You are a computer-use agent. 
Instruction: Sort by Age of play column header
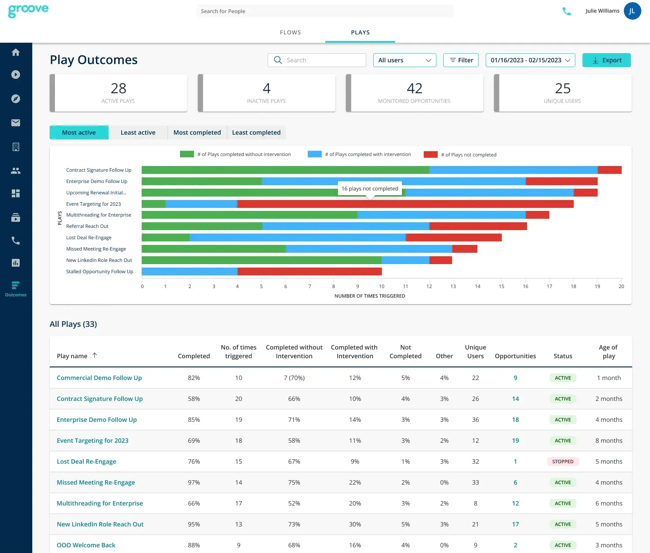click(x=608, y=352)
